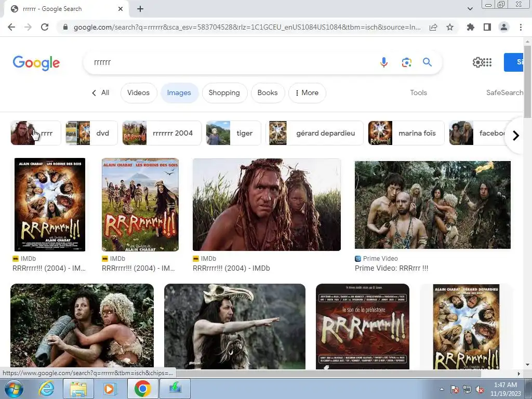Toggle the Chrome side panel icon

click(487, 27)
